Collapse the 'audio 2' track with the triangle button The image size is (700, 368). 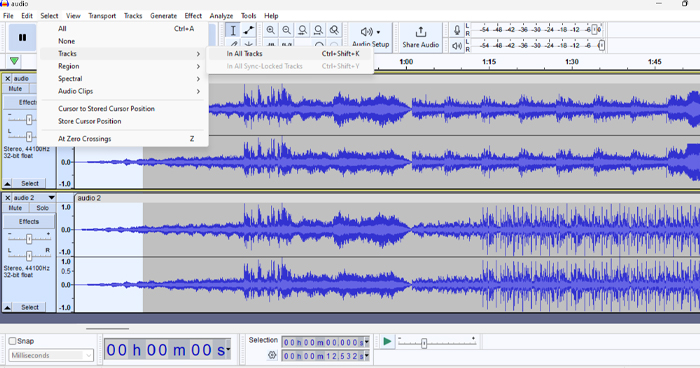tap(7, 307)
